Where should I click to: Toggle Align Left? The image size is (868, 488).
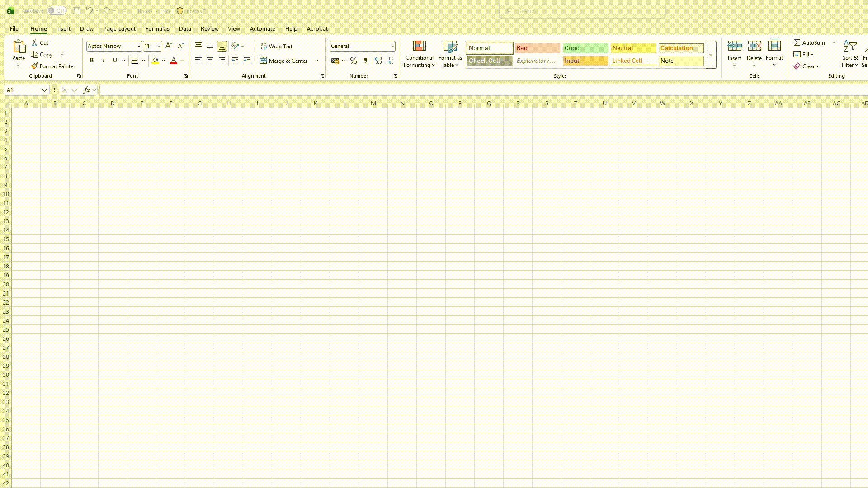click(x=198, y=61)
